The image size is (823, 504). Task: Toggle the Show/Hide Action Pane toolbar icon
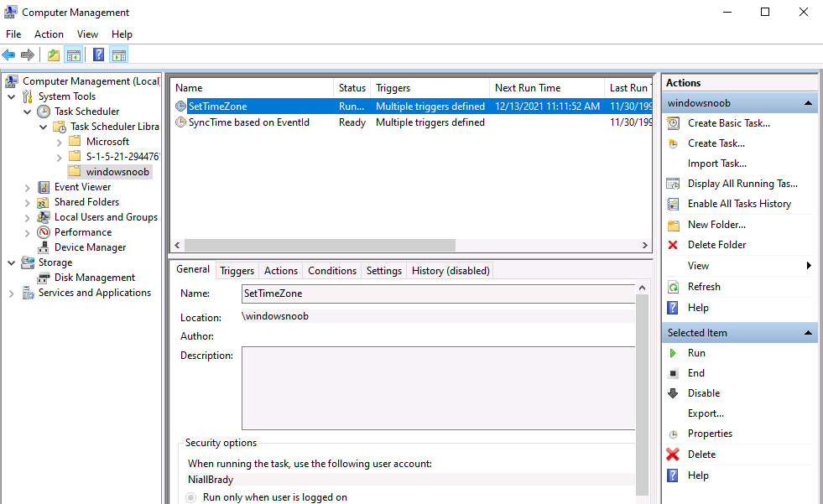119,55
